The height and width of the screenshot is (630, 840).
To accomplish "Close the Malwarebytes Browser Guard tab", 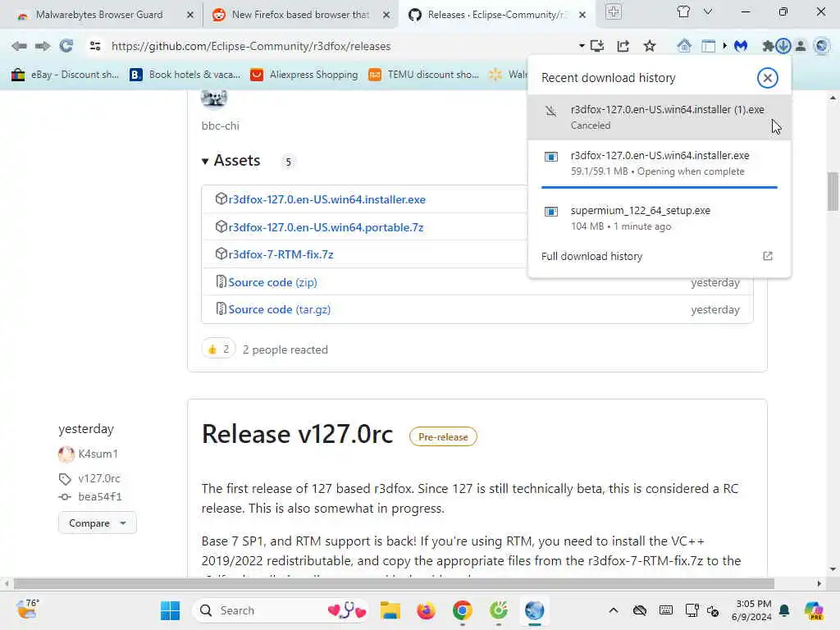I will click(189, 15).
